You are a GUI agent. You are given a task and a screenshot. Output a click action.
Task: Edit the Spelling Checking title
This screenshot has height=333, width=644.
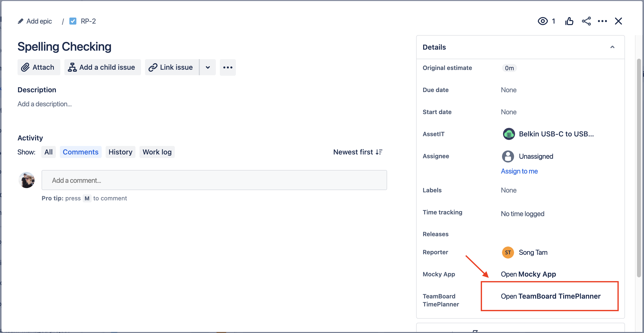tap(64, 47)
